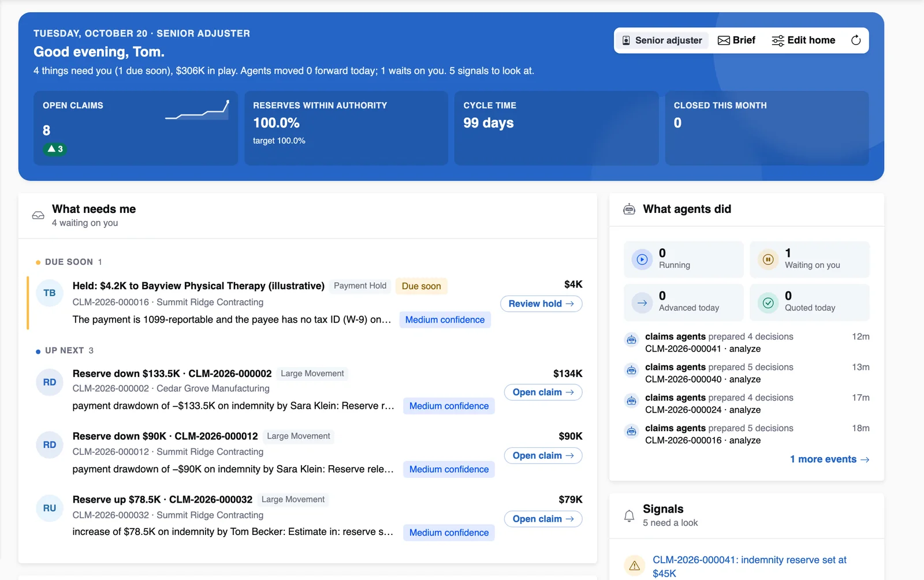Click the checkmark icon on Quoted today tile
Image resolution: width=924 pixels, height=580 pixels.
click(x=768, y=302)
